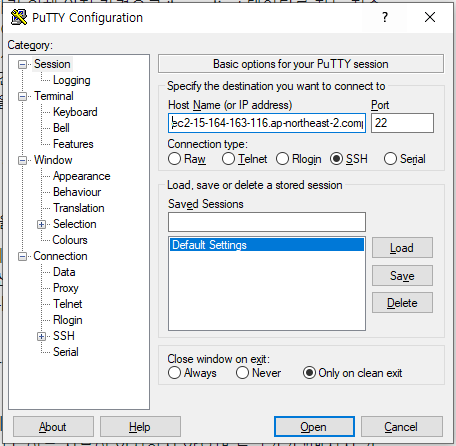Open Translation settings
The height and width of the screenshot is (446, 456).
pos(79,208)
